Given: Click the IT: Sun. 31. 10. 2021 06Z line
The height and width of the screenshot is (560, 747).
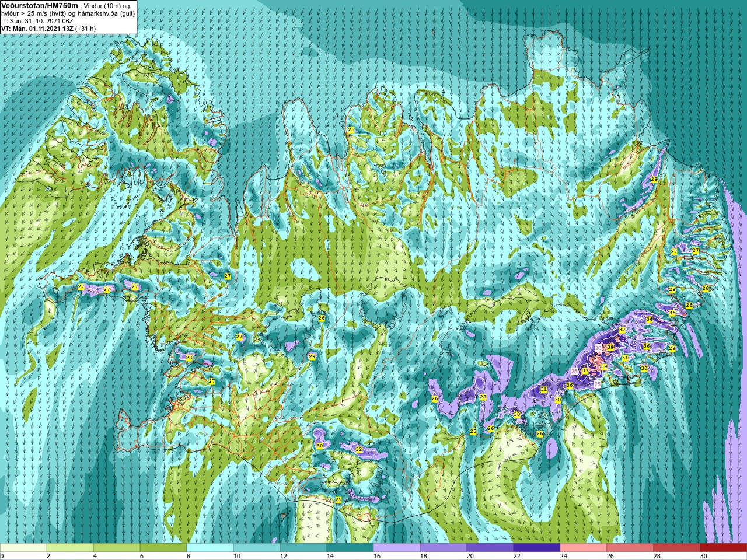Looking at the screenshot, I should coord(37,20).
